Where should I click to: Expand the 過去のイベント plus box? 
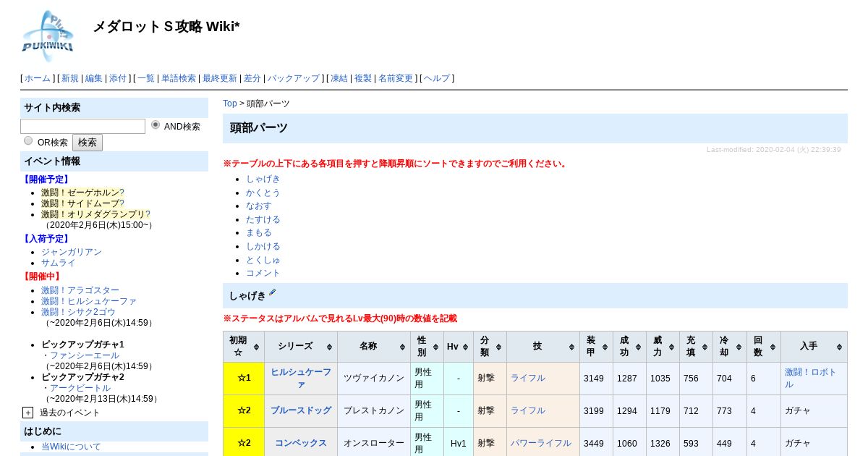[x=27, y=413]
